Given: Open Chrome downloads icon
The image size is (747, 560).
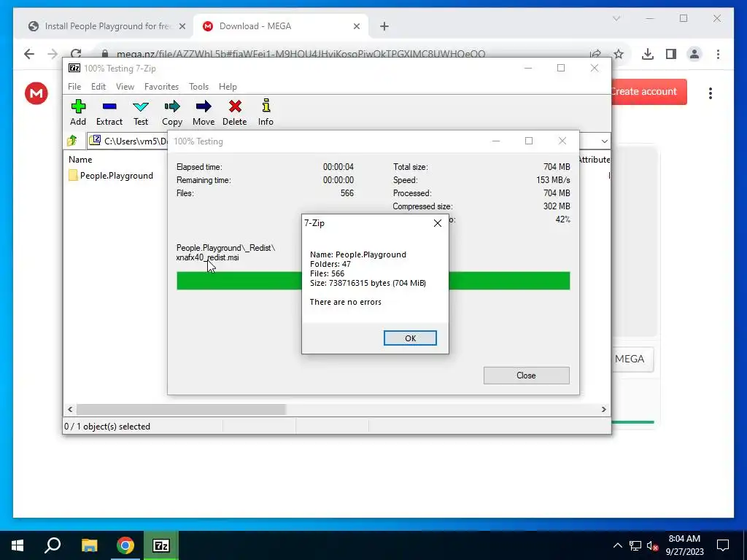Looking at the screenshot, I should 648,54.
